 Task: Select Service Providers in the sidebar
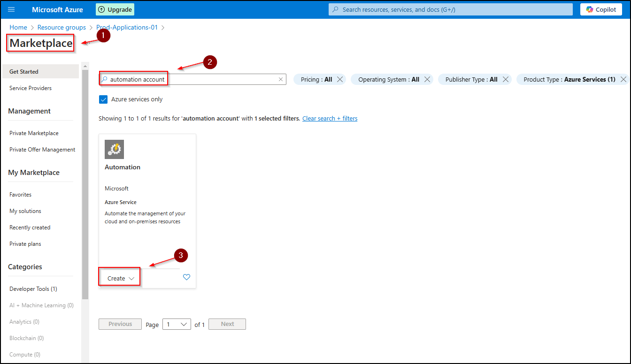coord(31,88)
